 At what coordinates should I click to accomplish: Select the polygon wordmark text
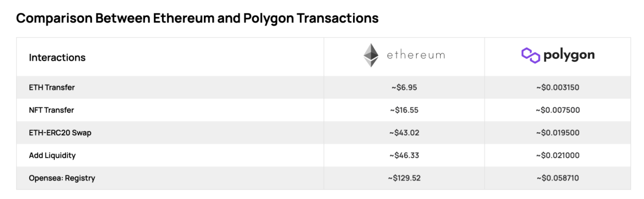coord(569,56)
